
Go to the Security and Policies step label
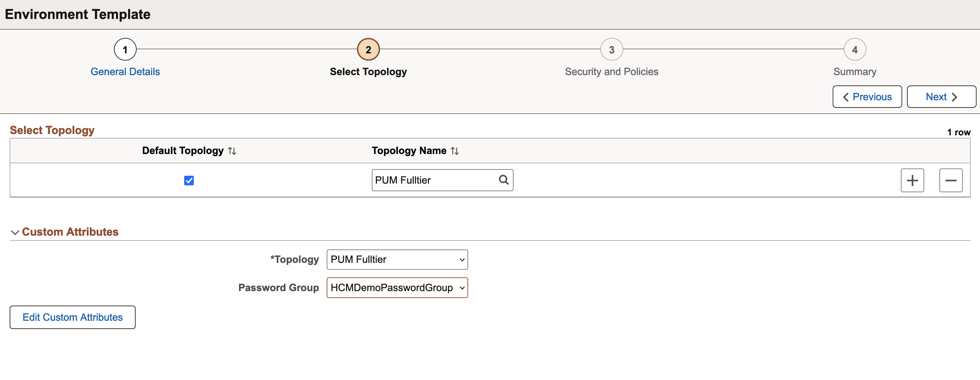[x=611, y=71]
